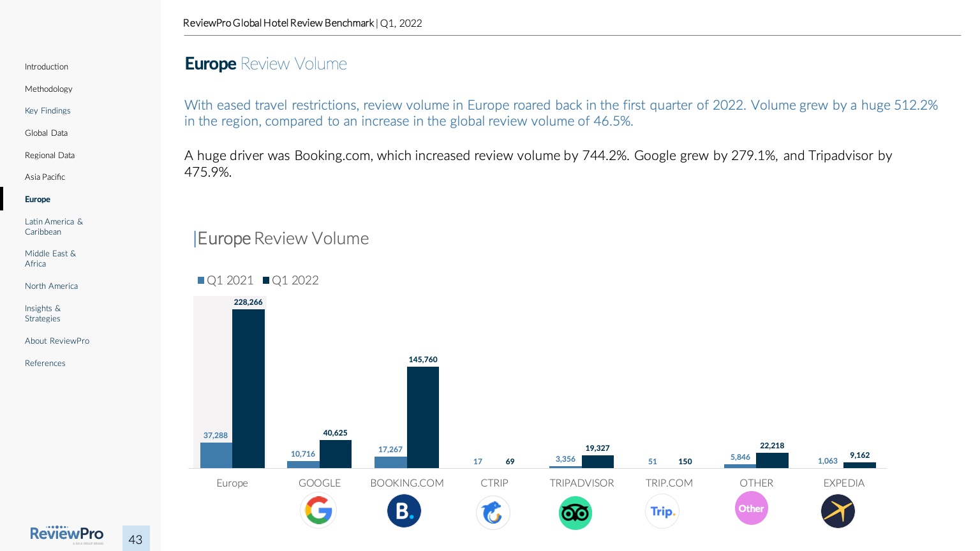Jump to Latin America & Caribbean section
This screenshot has width=980, height=551.
(x=54, y=227)
